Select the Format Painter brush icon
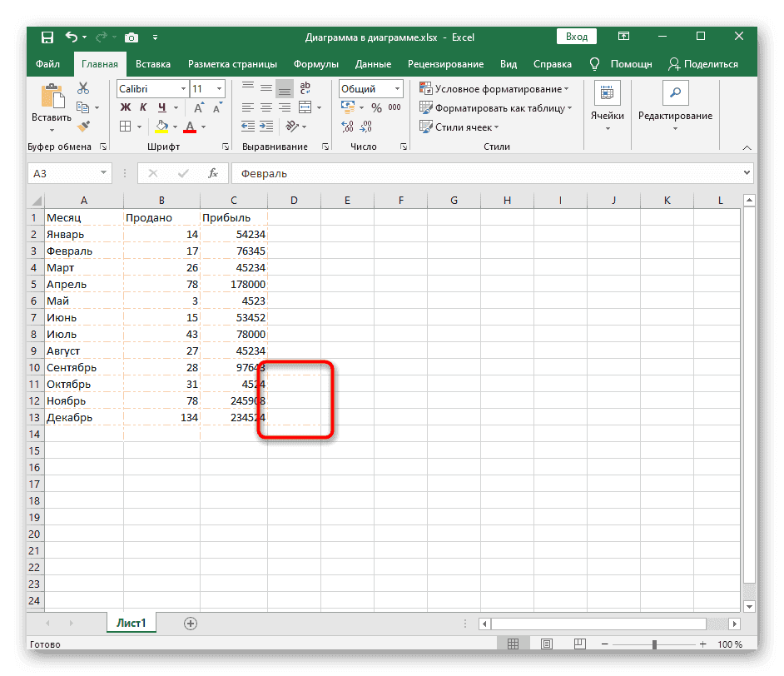The width and height of the screenshot is (784, 676). click(83, 127)
